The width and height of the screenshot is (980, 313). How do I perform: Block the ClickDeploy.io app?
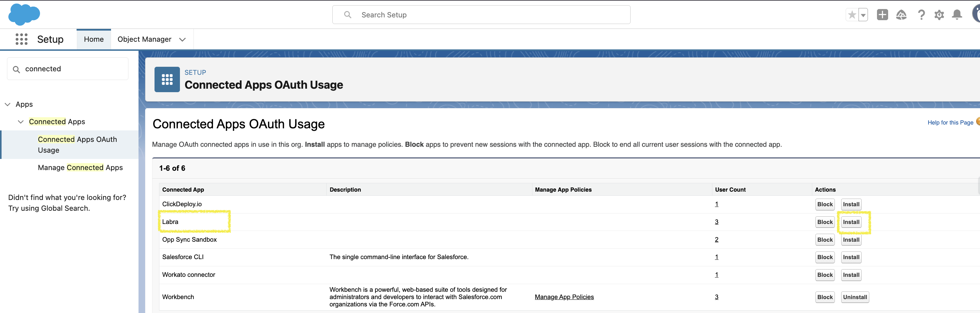click(824, 204)
